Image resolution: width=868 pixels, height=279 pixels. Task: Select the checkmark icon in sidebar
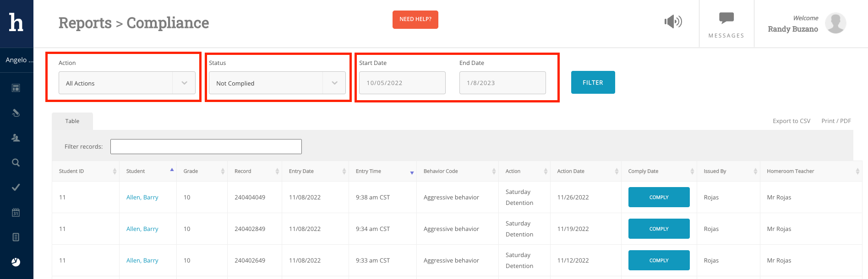coord(16,188)
